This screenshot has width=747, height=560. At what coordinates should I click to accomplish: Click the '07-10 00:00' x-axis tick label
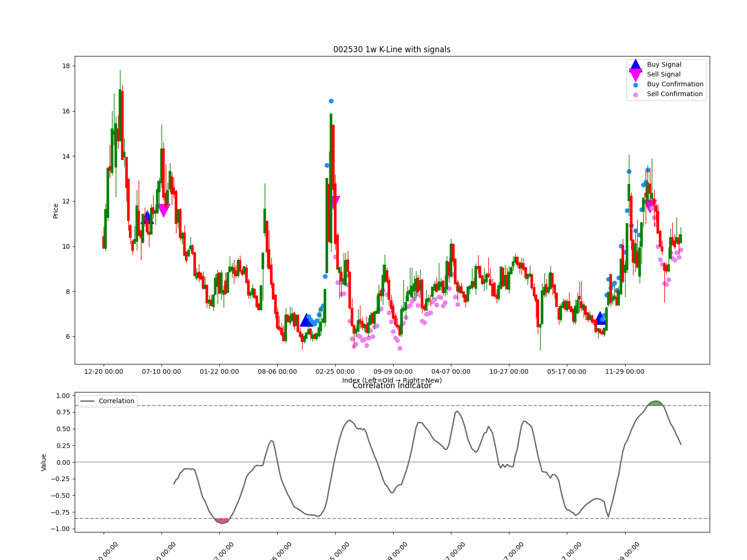(x=162, y=371)
